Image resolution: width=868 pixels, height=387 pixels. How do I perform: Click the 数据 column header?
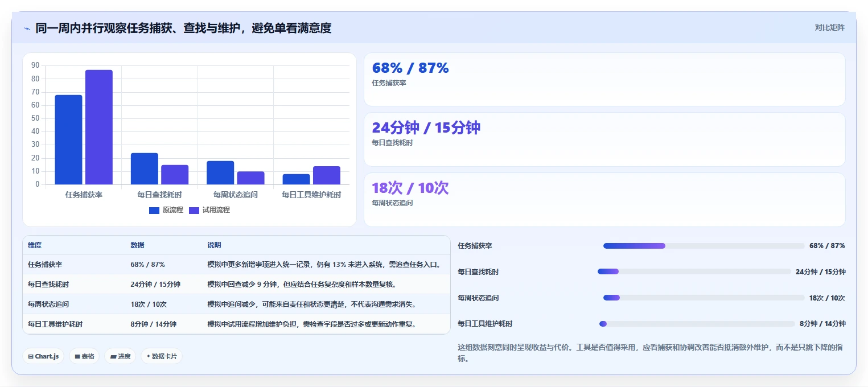137,245
